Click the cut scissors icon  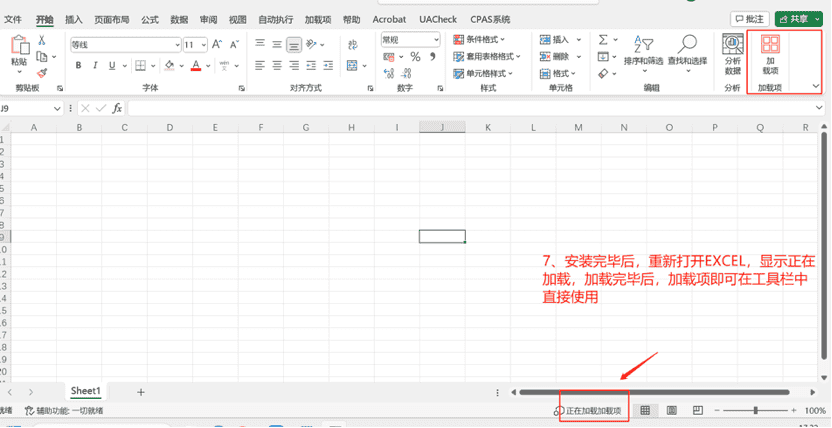(x=42, y=40)
